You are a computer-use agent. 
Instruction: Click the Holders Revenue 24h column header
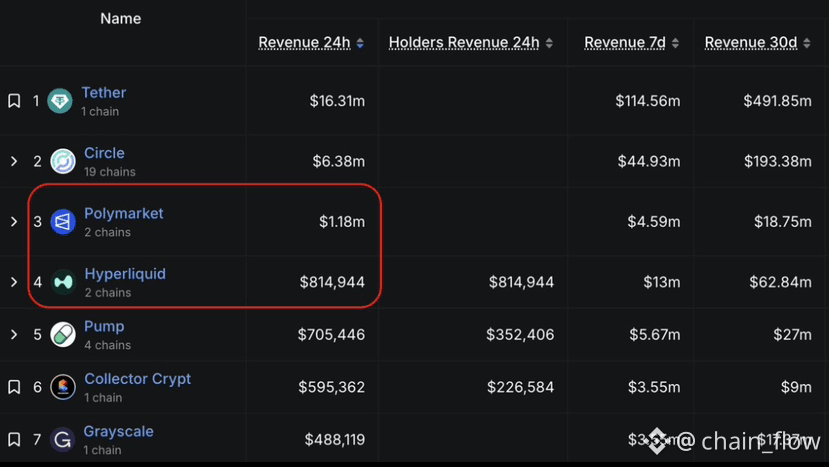click(x=464, y=42)
